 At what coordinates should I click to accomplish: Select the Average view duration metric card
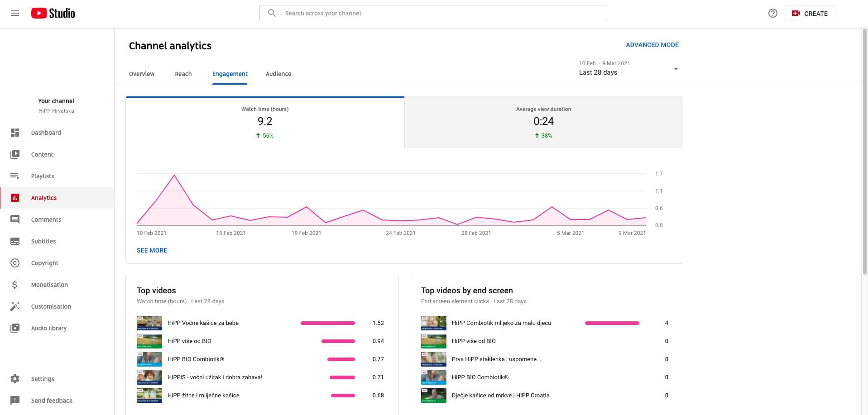(x=543, y=122)
